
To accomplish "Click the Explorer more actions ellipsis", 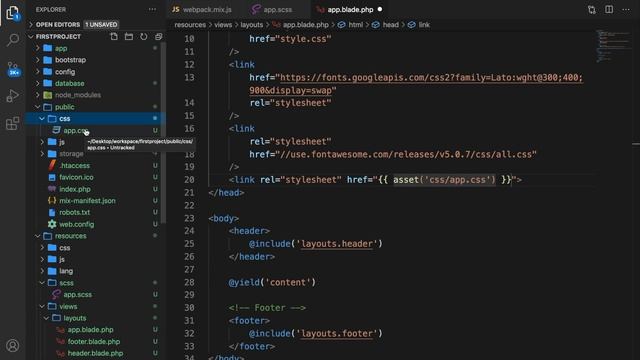I will click(x=152, y=9).
